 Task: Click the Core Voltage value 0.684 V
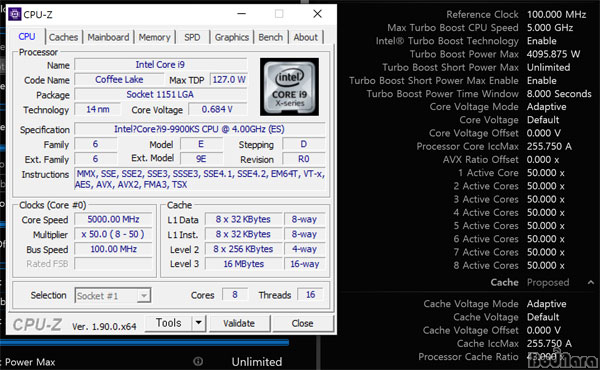click(x=217, y=109)
